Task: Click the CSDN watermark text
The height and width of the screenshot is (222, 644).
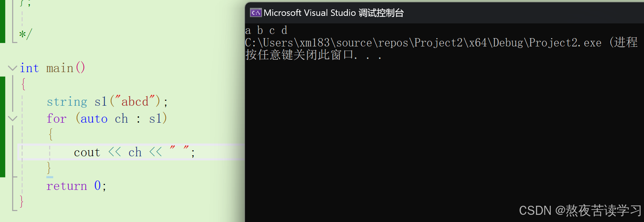Action: coord(580,210)
